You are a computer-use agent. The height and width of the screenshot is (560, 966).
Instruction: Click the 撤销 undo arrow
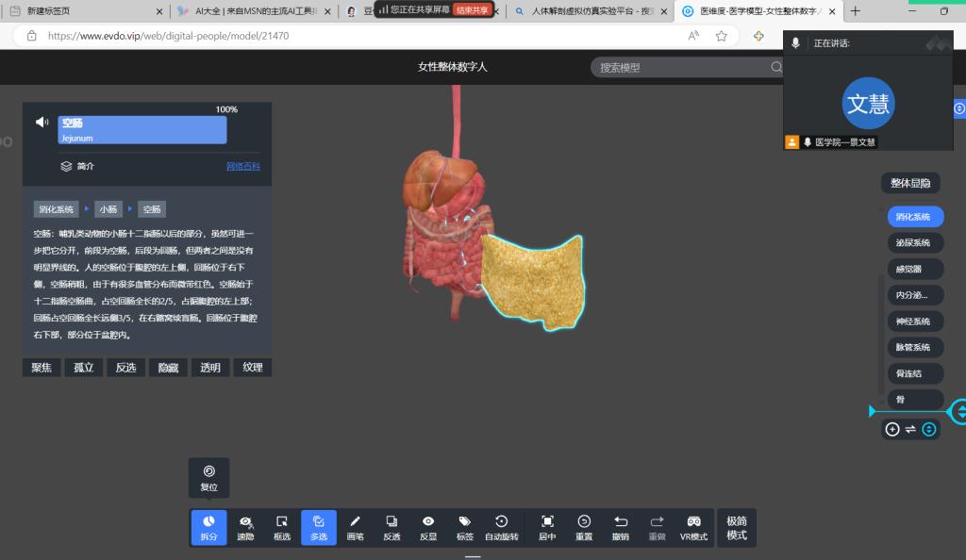621,527
